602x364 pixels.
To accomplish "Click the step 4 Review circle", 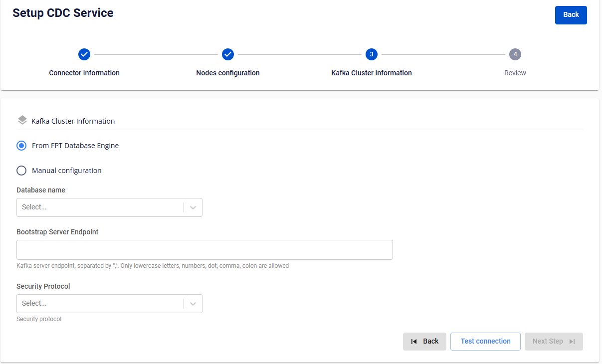I will coord(515,54).
